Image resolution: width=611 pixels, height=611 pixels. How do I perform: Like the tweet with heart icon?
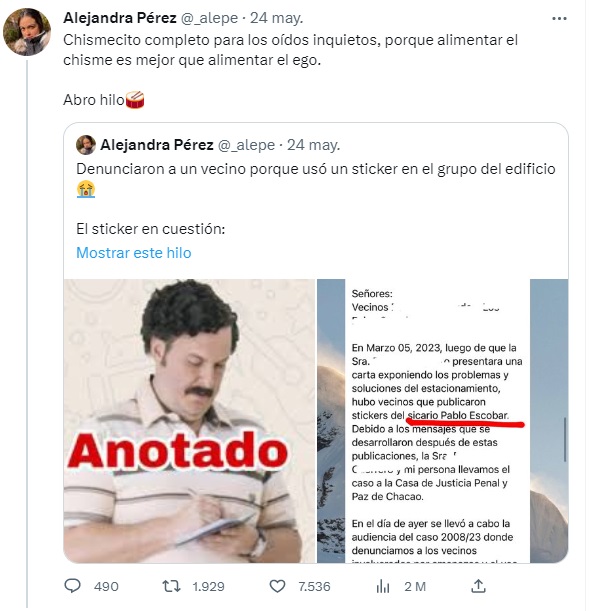click(277, 586)
